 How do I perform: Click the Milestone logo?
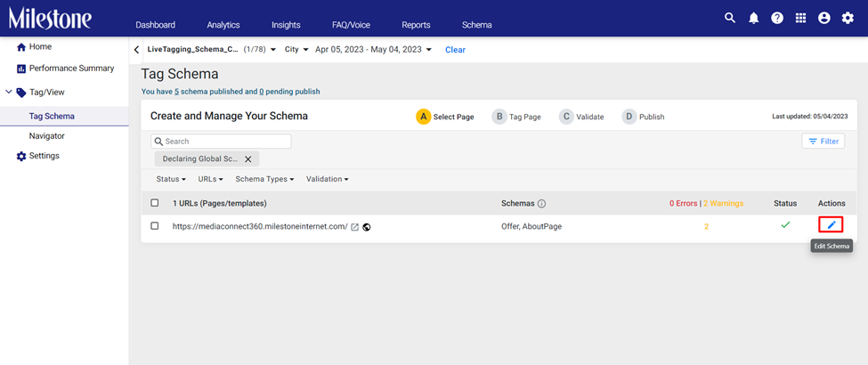point(50,19)
